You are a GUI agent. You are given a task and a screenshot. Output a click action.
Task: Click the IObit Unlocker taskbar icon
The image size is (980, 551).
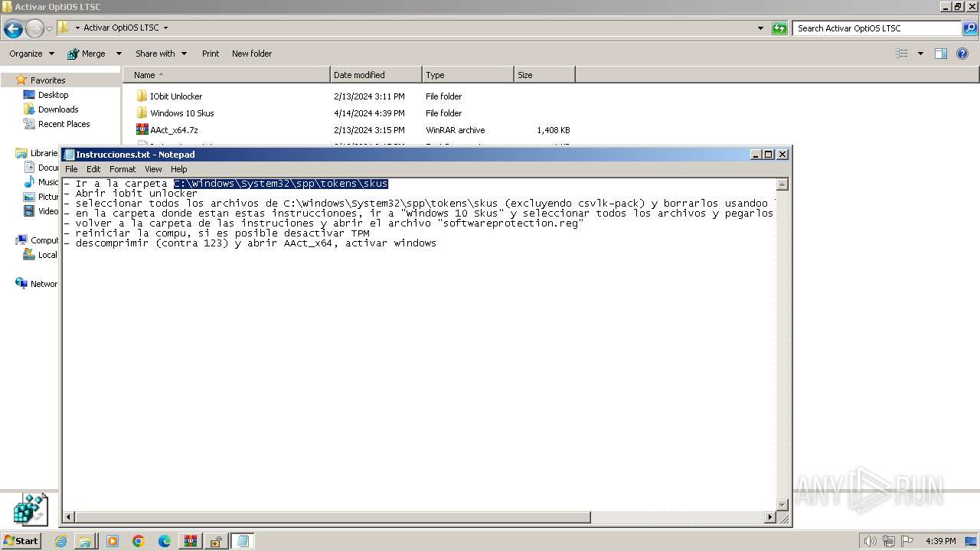pos(217,541)
